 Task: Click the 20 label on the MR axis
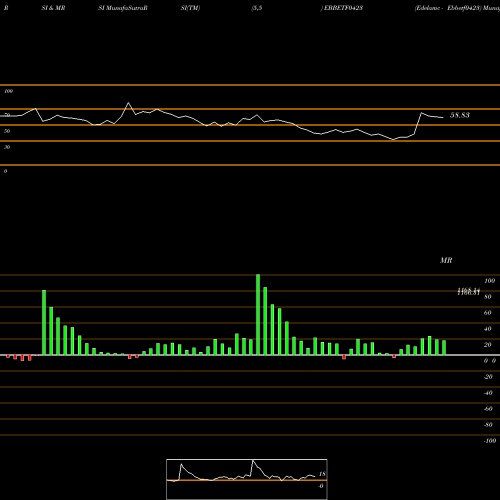pyautogui.click(x=488, y=345)
